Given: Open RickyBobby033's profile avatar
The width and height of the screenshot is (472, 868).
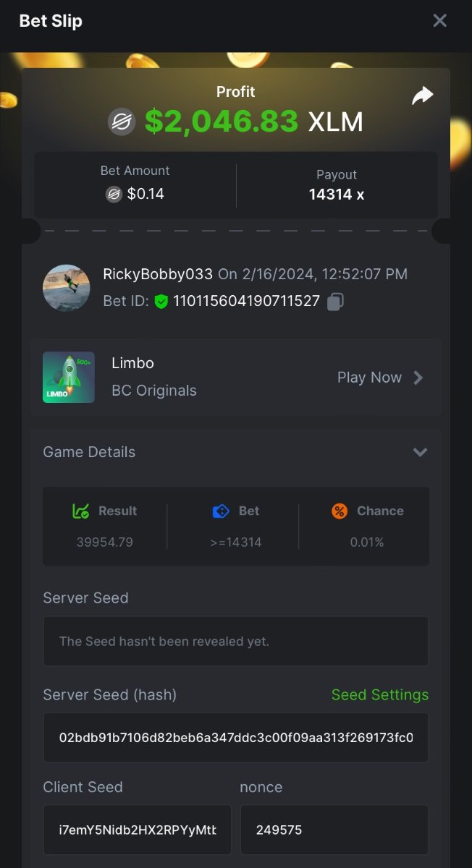Looking at the screenshot, I should 67,288.
